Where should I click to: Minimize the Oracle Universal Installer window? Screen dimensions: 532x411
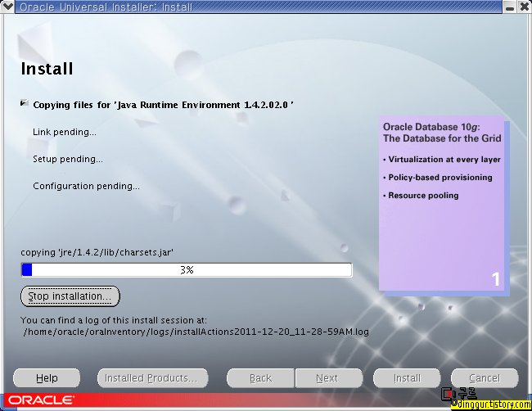click(x=510, y=7)
